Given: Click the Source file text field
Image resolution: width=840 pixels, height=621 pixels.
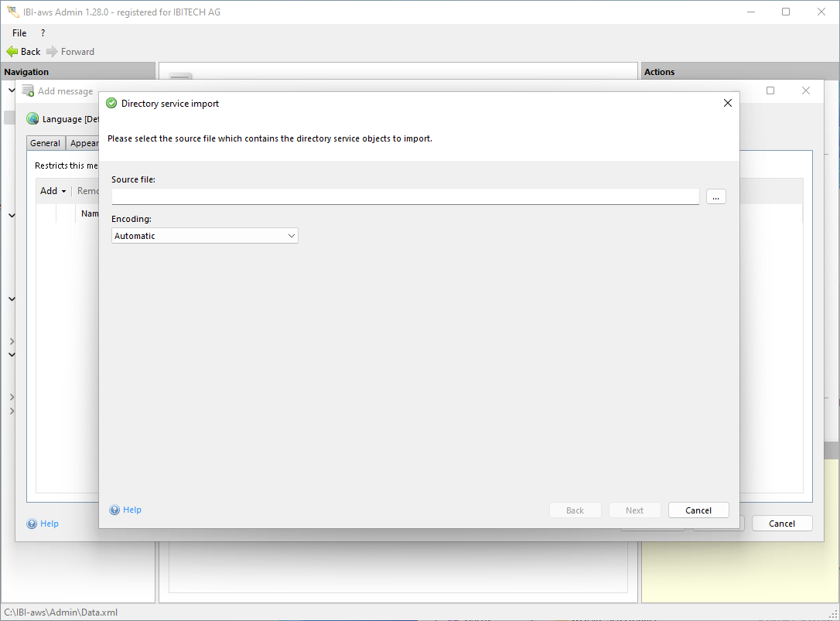Looking at the screenshot, I should pos(405,196).
